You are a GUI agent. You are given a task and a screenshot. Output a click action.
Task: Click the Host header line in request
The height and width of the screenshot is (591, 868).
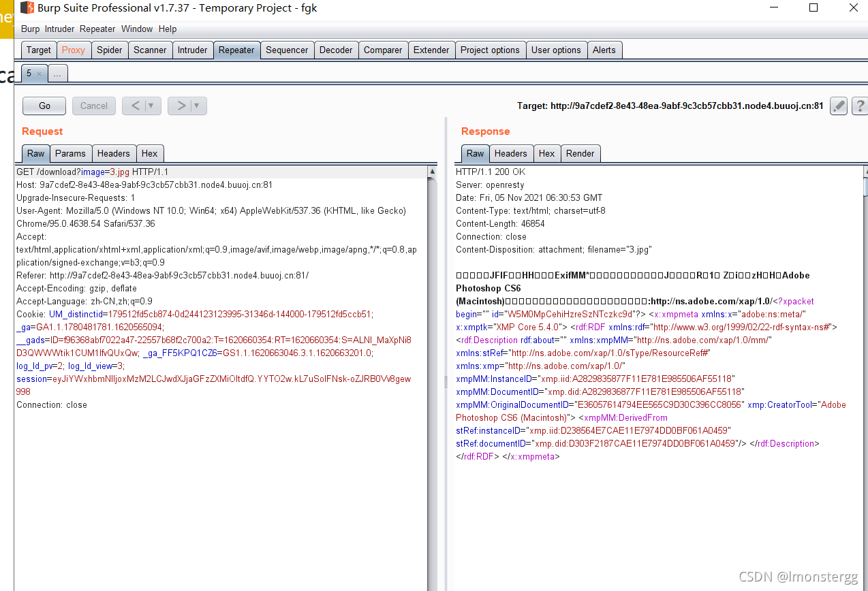(144, 185)
